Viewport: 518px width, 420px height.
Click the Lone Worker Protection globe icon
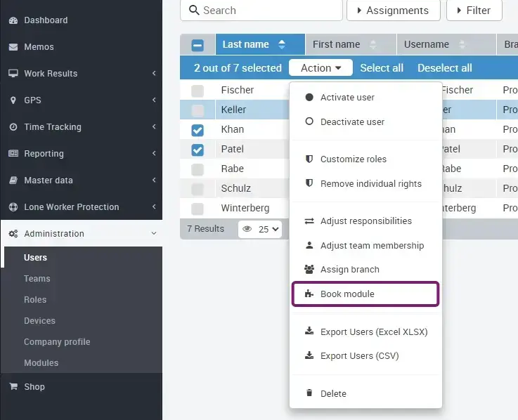click(x=13, y=207)
